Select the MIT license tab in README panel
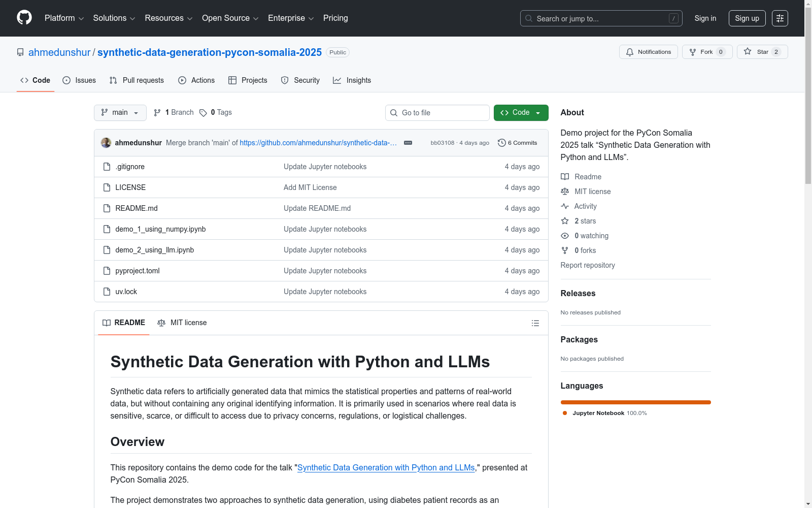 pyautogui.click(x=182, y=323)
